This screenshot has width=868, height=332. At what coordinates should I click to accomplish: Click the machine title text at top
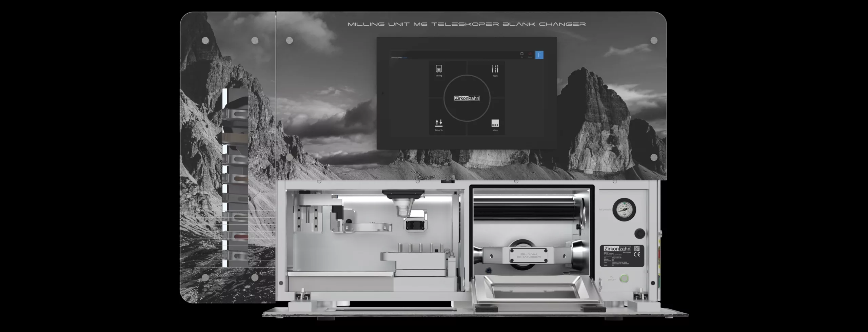(x=467, y=24)
